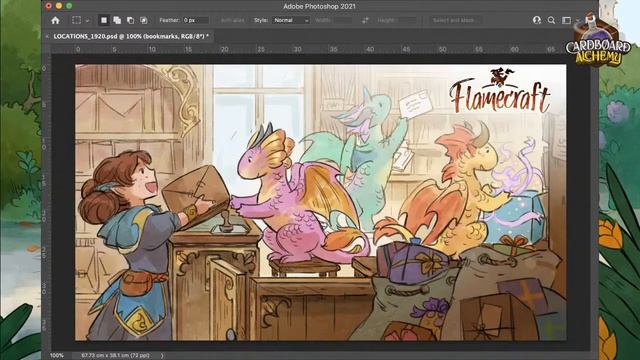Open the Style dropdown showing Normal
Image resolution: width=640 pixels, height=360 pixels.
click(291, 20)
